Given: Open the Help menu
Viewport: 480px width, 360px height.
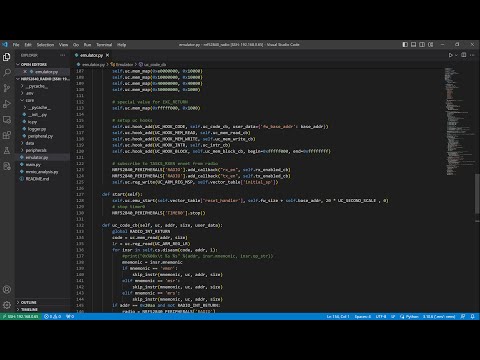Looking at the screenshot, I should [122, 45].
